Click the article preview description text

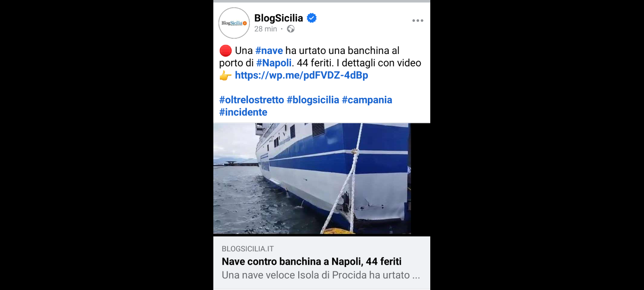pyautogui.click(x=321, y=275)
